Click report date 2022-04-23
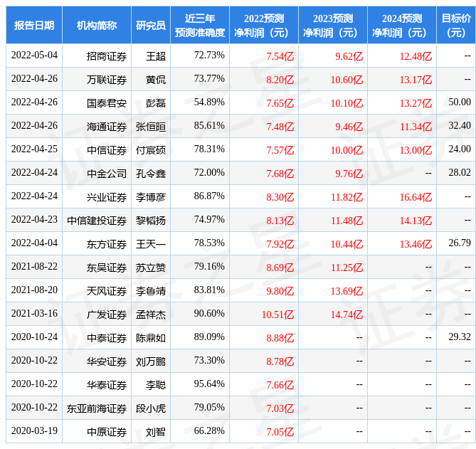The width and height of the screenshot is (476, 449). click(34, 219)
